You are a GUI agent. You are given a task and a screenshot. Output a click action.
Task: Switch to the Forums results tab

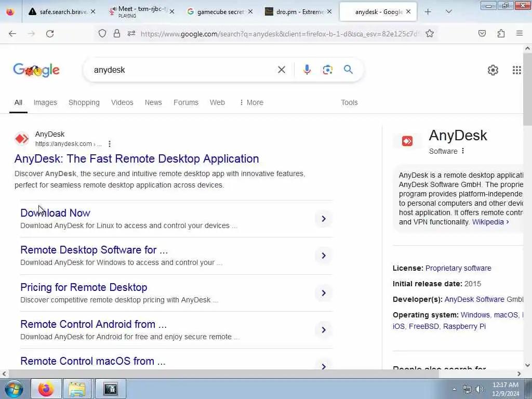(x=186, y=102)
